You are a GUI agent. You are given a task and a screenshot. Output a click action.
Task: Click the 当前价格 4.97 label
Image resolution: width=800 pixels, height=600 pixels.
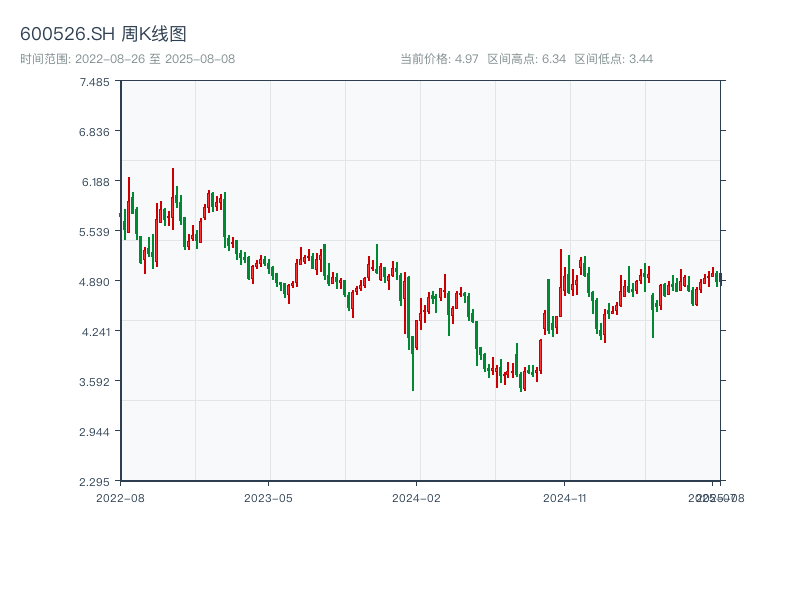click(x=439, y=59)
